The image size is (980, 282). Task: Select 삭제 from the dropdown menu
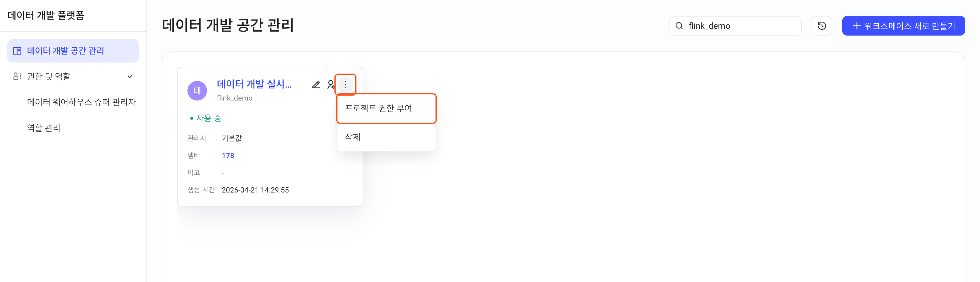386,137
